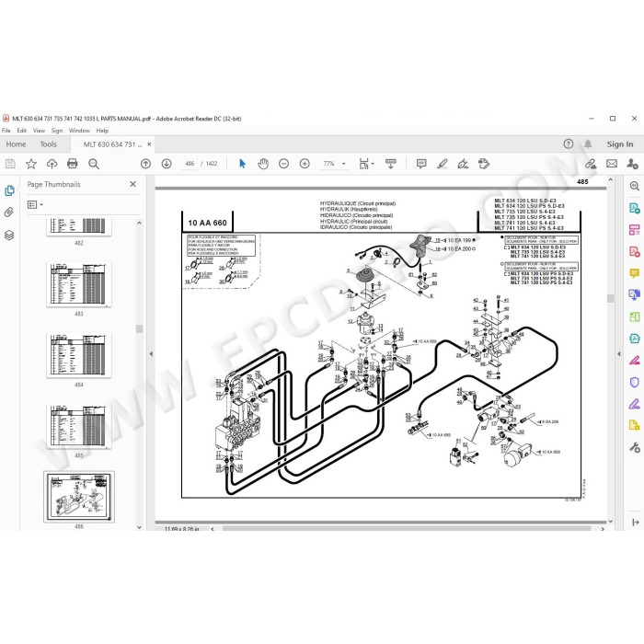Screen dimensions: 644x644
Task: Switch to the Tools tab
Action: tap(49, 144)
